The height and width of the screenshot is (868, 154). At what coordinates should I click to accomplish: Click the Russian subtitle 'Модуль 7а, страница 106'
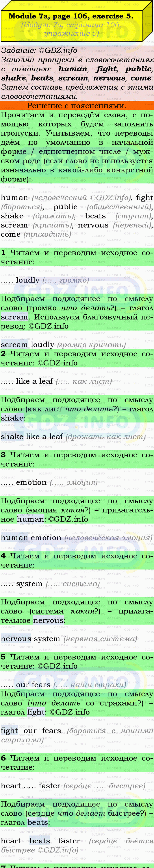tap(71, 25)
